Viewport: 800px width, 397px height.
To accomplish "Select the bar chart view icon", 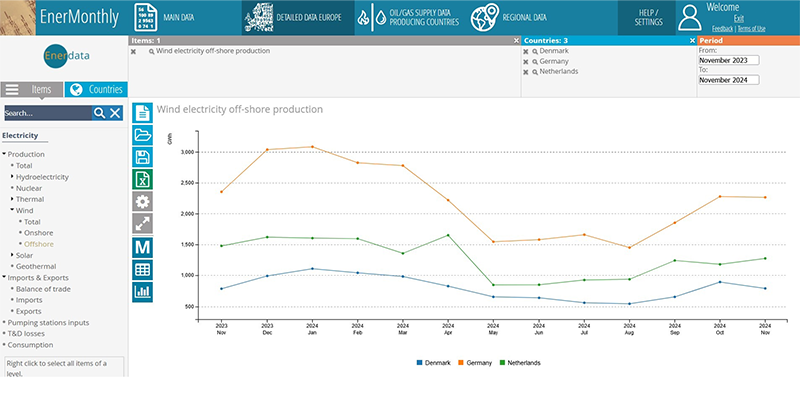I will point(142,292).
